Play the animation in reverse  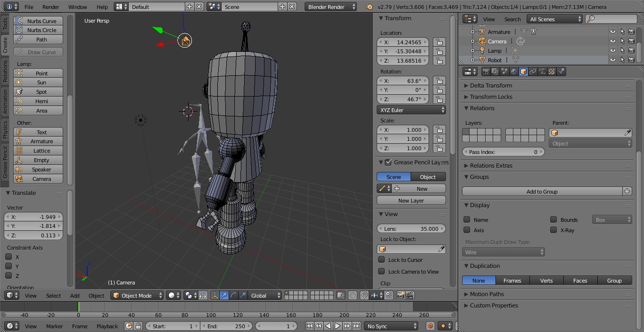tap(328, 326)
